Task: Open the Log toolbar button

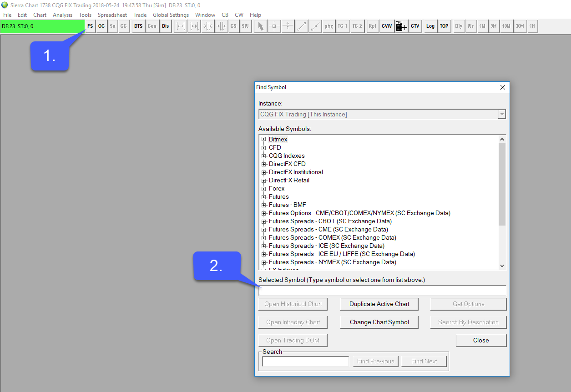Action: pos(430,26)
